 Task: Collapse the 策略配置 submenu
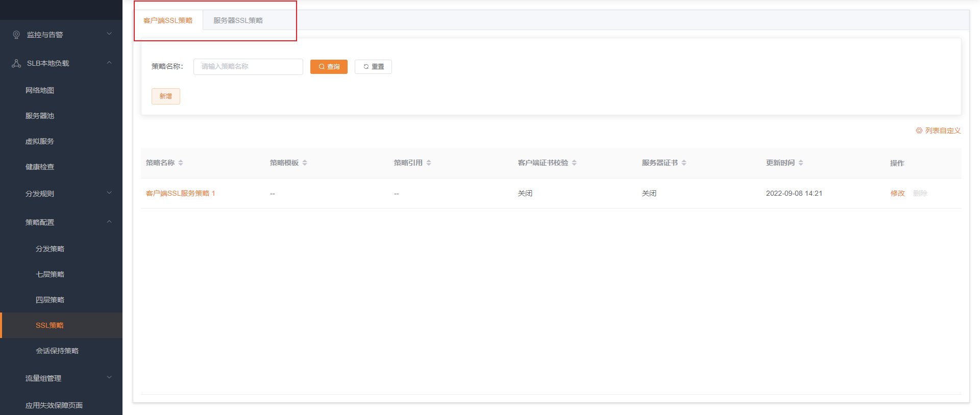coord(109,222)
